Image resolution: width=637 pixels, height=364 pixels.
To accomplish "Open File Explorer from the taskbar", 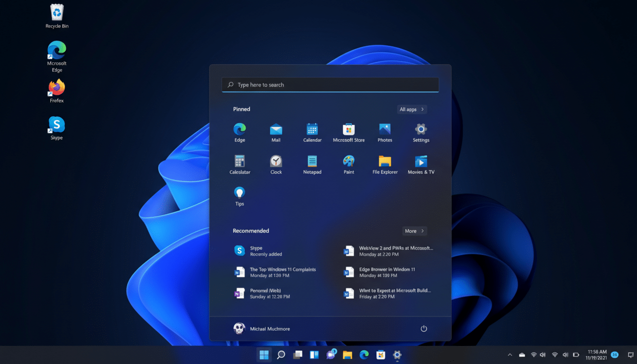I will click(x=347, y=355).
